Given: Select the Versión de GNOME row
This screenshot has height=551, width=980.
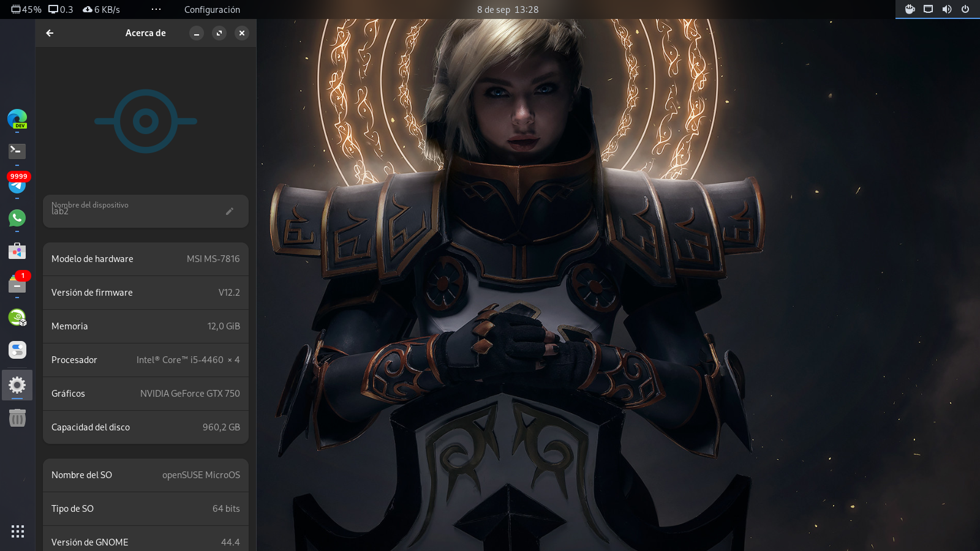Looking at the screenshot, I should pos(146,539).
